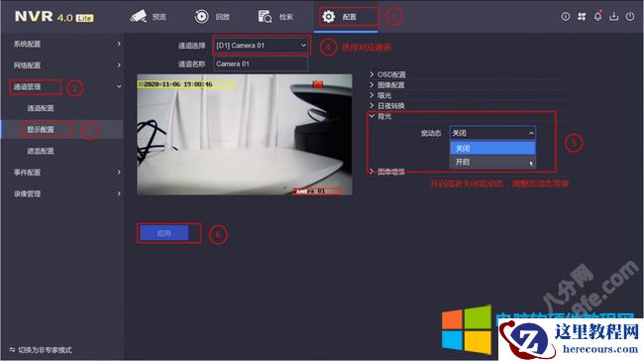This screenshot has width=644, height=361.
Task: Choose 关闭 in the 宽动态 list
Action: [x=492, y=148]
